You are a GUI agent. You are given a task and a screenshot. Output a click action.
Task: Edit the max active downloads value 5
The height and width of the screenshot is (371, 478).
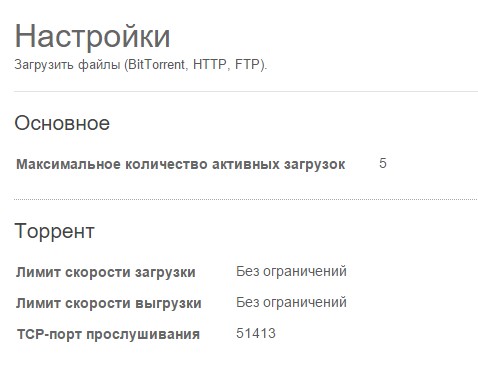383,163
